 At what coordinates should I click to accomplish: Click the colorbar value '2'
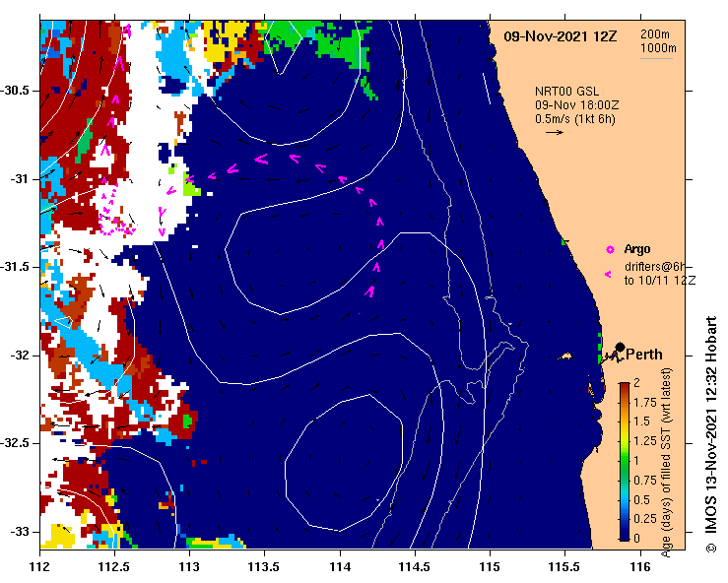coord(636,382)
